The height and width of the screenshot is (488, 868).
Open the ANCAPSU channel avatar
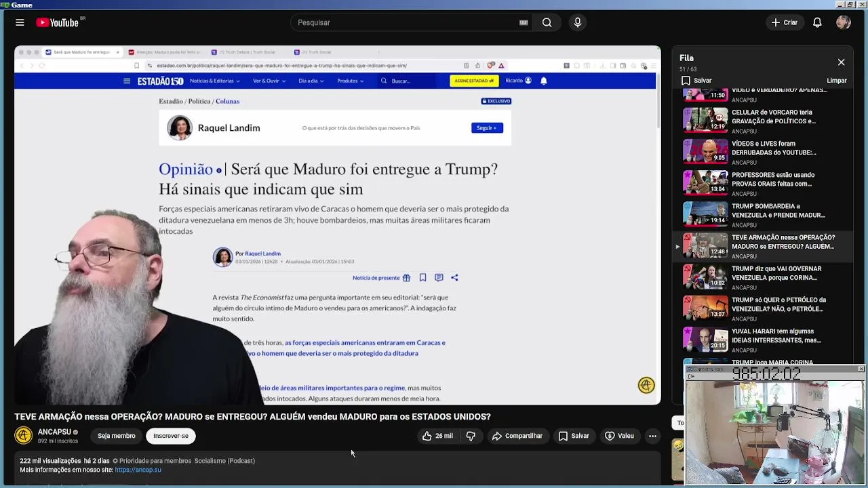(24, 436)
